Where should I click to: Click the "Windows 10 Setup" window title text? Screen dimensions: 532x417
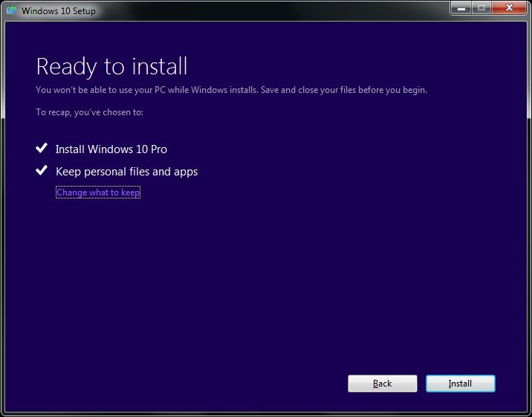point(59,11)
